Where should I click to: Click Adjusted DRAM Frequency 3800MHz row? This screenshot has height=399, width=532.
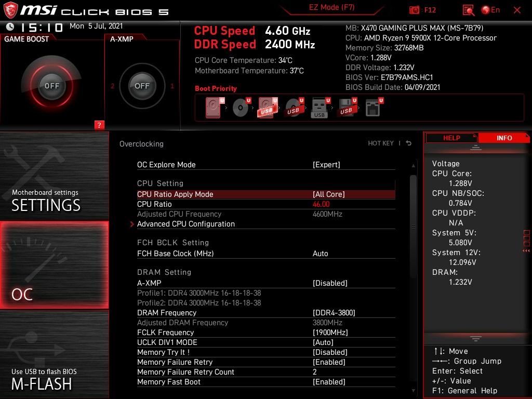pyautogui.click(x=266, y=323)
